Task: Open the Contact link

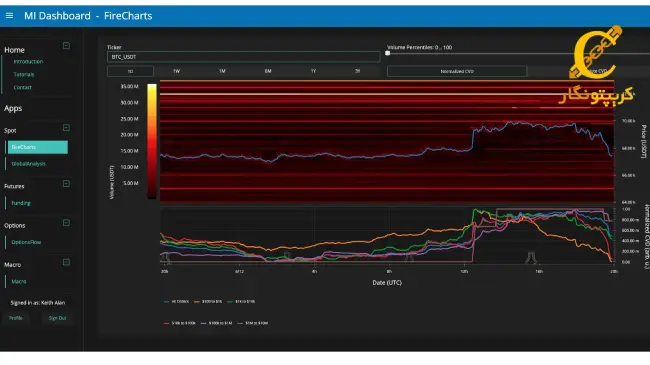Action: [x=22, y=88]
